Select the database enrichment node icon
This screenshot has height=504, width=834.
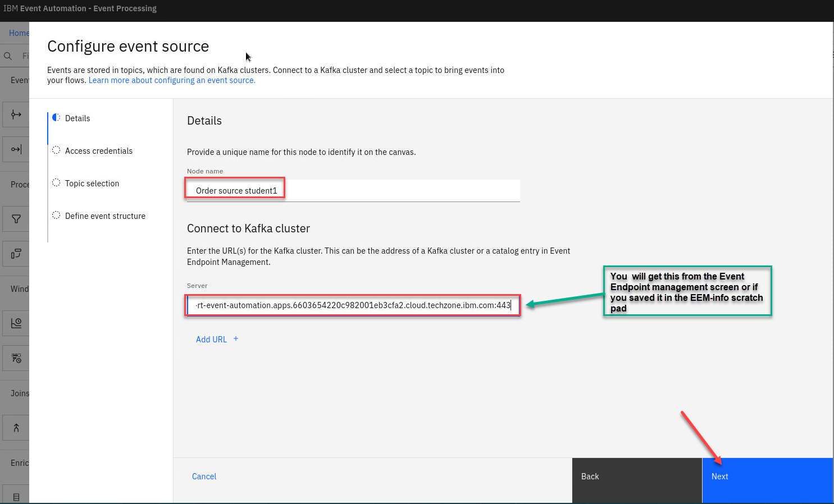click(x=16, y=497)
